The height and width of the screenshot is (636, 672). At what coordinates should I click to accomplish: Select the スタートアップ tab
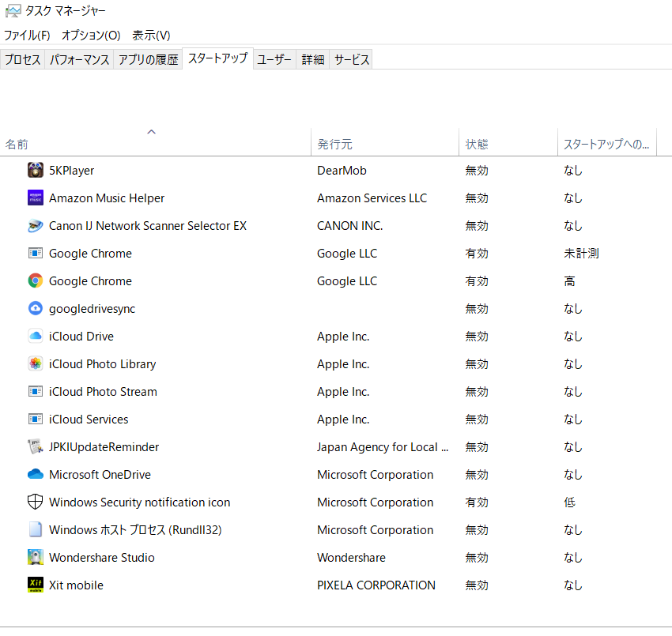coord(217,58)
